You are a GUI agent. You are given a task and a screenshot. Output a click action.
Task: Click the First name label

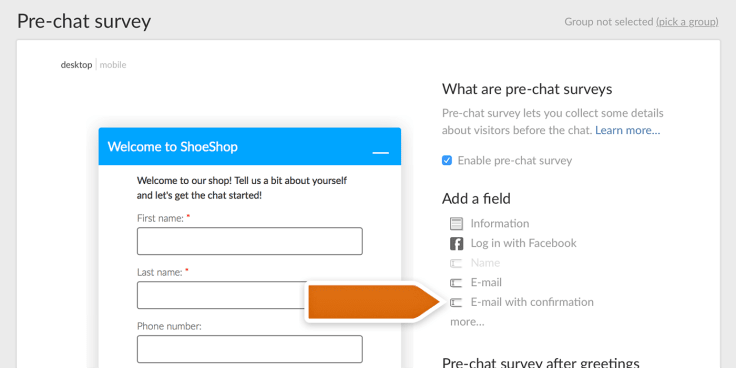tap(161, 218)
